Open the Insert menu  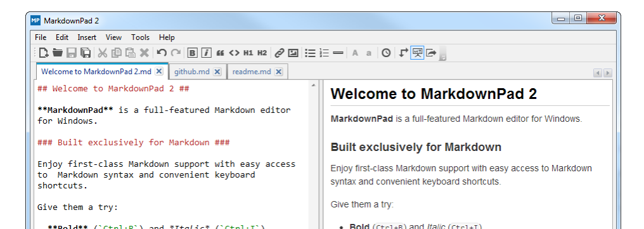(x=87, y=37)
